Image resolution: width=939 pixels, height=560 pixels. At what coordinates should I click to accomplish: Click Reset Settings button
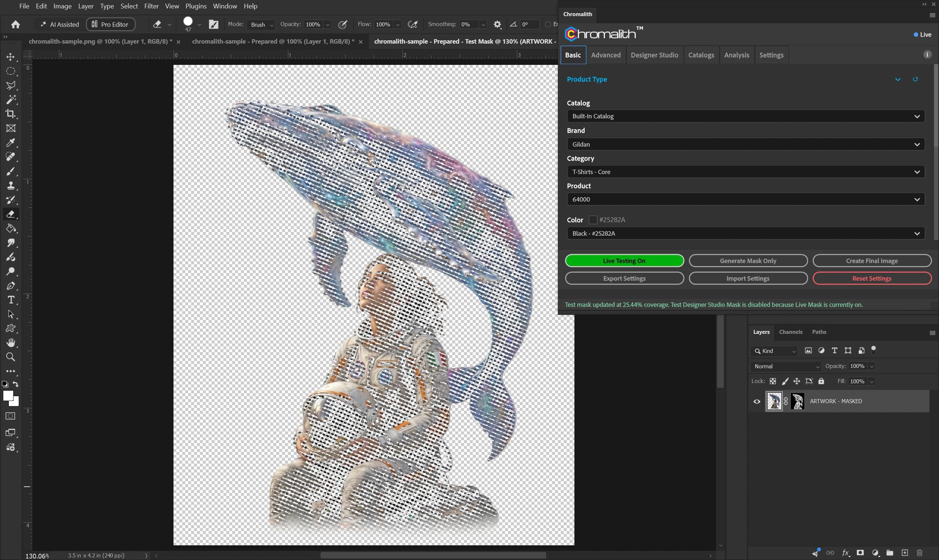pyautogui.click(x=872, y=279)
